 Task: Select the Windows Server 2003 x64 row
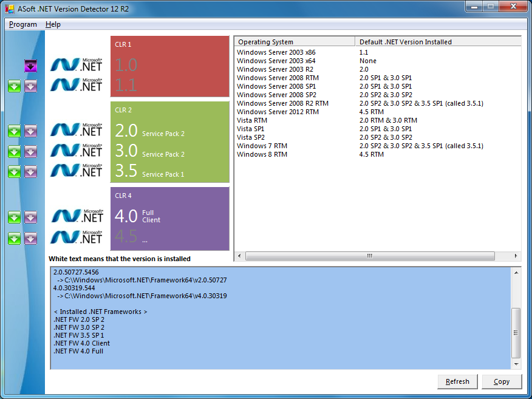pos(378,61)
